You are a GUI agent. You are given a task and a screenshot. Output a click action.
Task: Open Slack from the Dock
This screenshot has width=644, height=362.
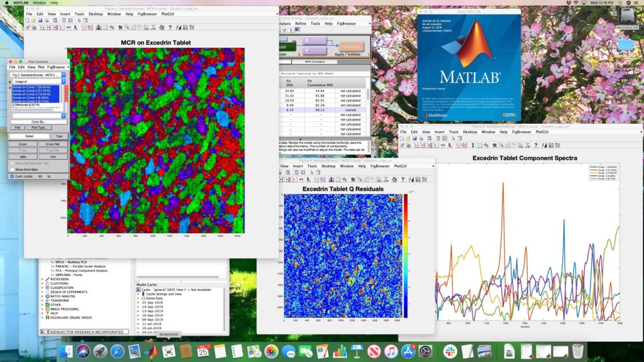[450, 351]
